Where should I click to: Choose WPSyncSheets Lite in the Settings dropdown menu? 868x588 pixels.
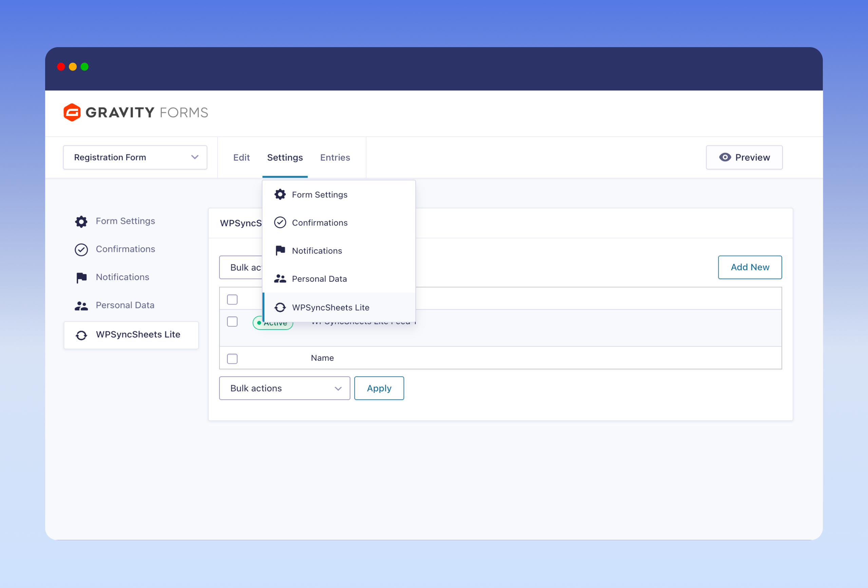(x=339, y=307)
